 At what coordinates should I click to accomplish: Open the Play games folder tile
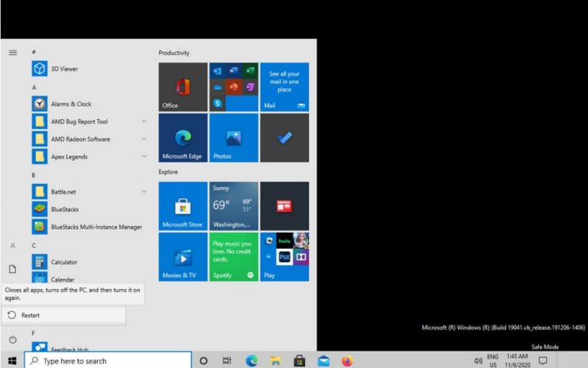284,257
